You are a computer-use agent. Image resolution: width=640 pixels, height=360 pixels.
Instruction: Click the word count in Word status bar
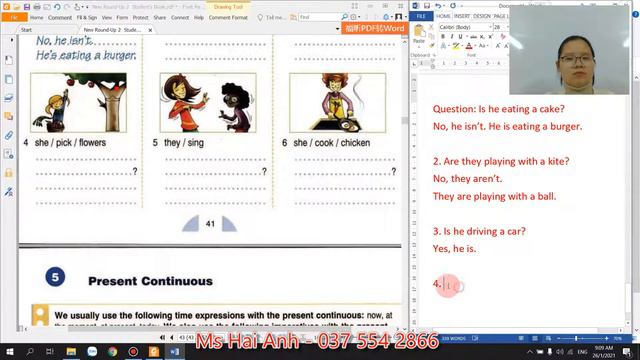[453, 338]
